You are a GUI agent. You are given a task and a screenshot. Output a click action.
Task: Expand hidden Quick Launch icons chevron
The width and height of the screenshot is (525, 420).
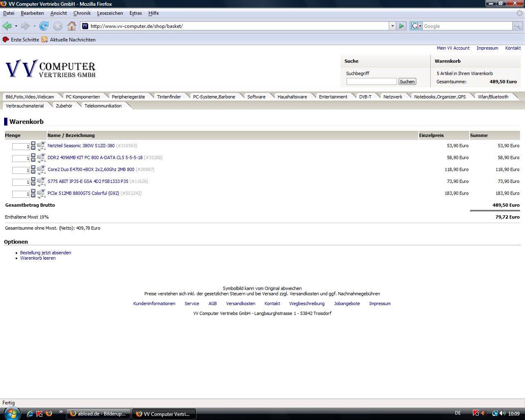(61, 411)
